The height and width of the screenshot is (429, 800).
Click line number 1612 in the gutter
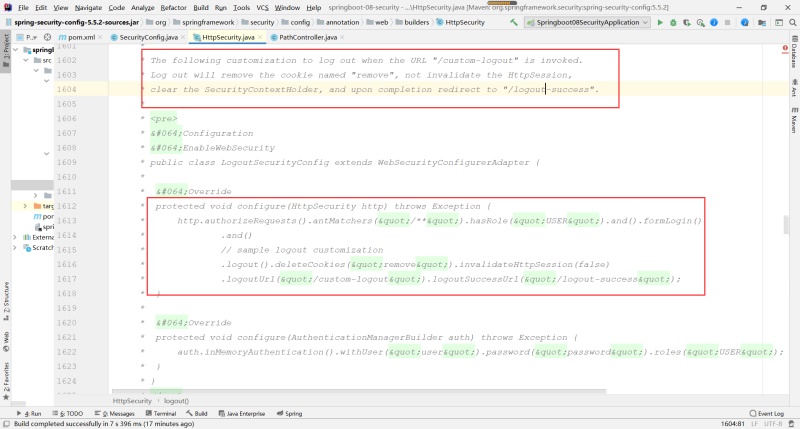67,206
